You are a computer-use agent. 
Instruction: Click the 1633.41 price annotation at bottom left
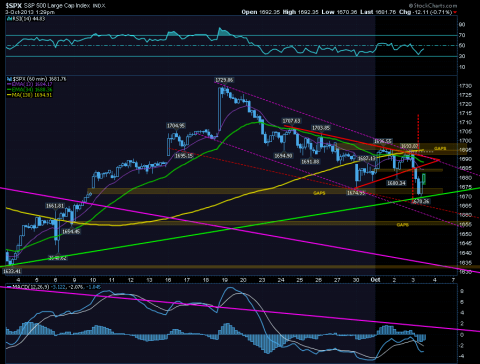click(12, 271)
